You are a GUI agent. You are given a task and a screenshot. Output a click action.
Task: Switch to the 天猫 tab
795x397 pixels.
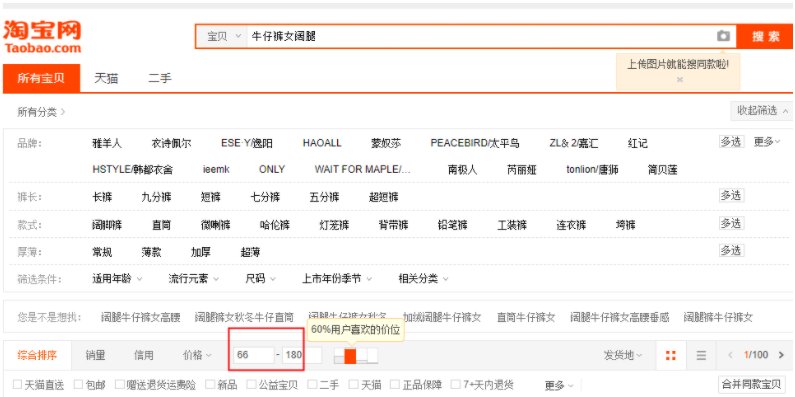pos(106,79)
